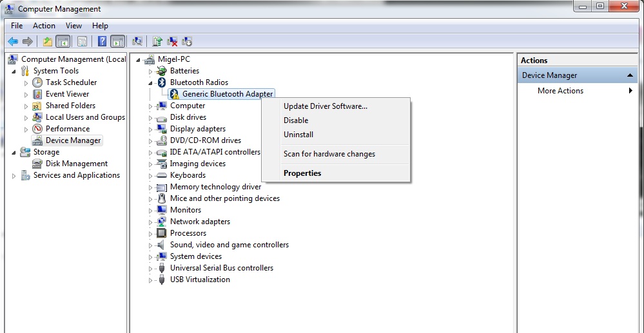Select the Keyboards category icon
Image resolution: width=644 pixels, height=333 pixels.
click(162, 175)
